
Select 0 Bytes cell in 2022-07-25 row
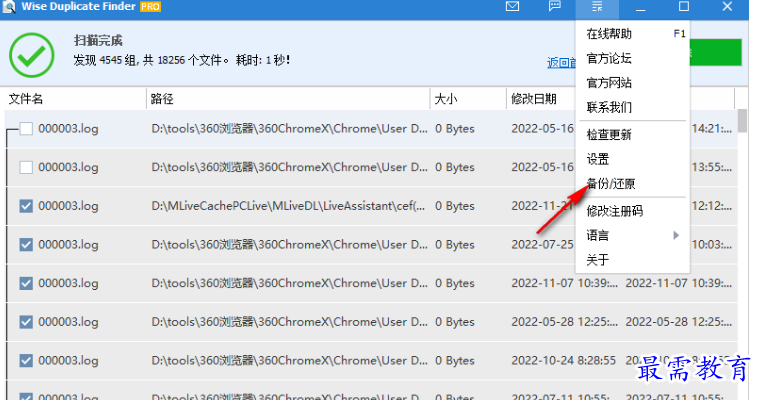455,245
